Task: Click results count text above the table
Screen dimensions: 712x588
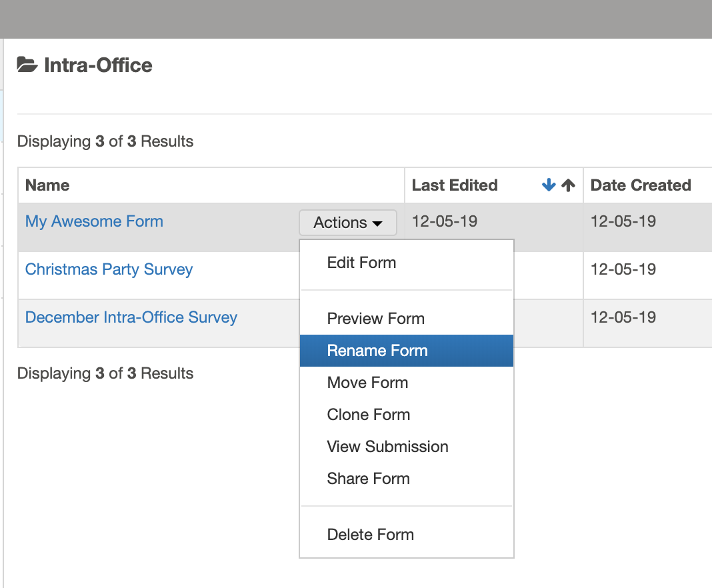Action: point(105,141)
